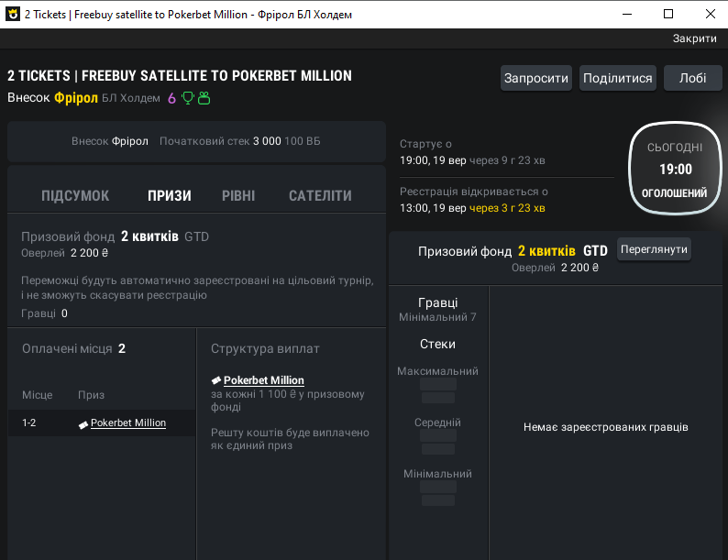This screenshot has width=728, height=560.
Task: Click 'Призовий фонд 2 квитків GTD' in right panel
Action: click(513, 251)
